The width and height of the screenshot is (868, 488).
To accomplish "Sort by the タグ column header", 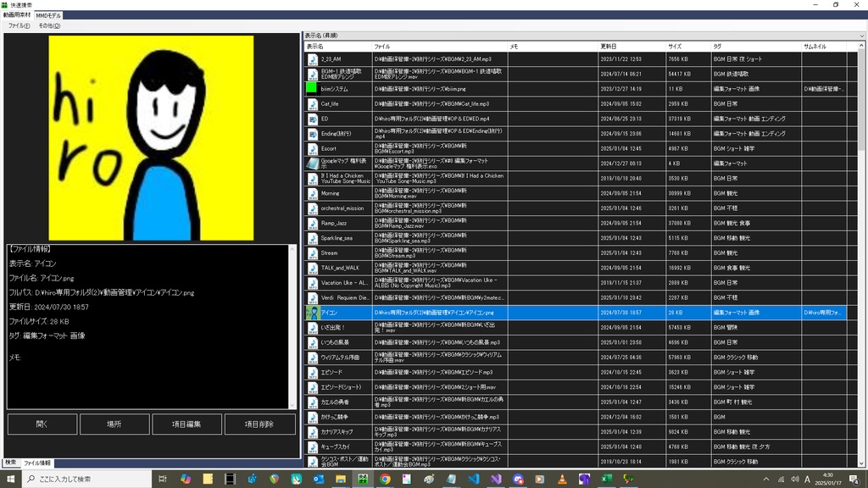I will pos(756,47).
